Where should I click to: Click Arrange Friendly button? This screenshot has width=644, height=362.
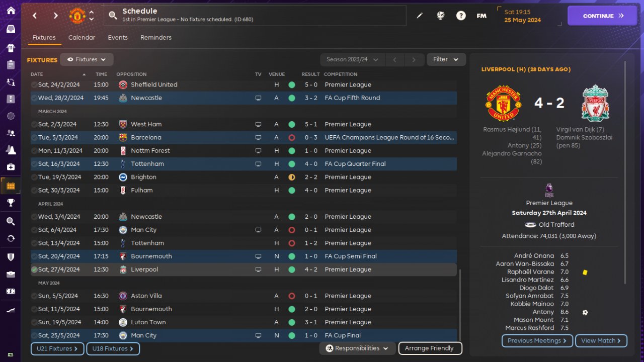click(x=430, y=348)
